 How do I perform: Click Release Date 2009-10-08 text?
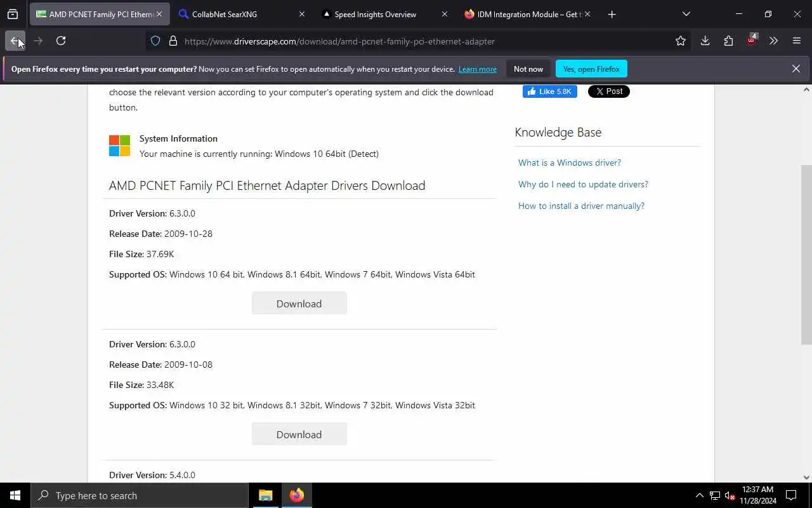(x=160, y=364)
